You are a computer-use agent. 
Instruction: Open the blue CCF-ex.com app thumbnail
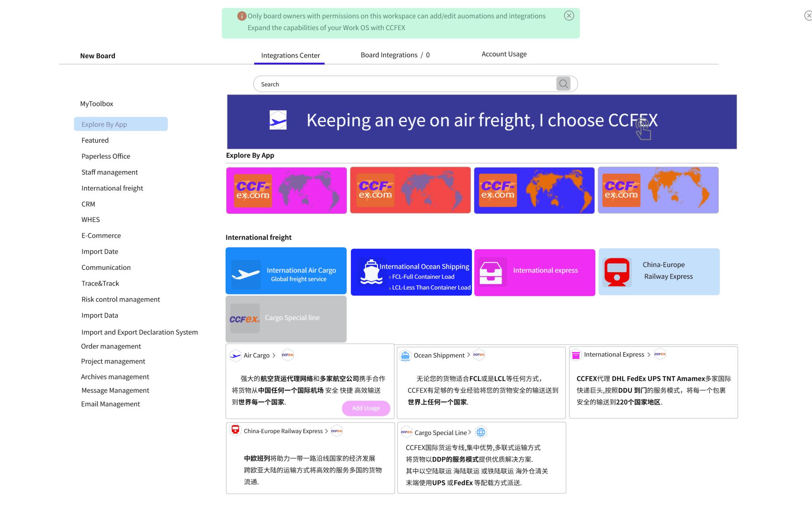(534, 190)
